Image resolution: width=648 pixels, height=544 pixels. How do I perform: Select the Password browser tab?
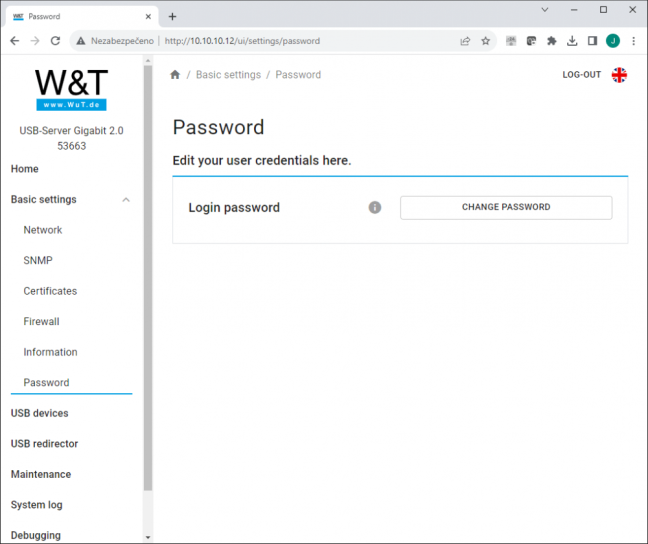tap(82, 17)
